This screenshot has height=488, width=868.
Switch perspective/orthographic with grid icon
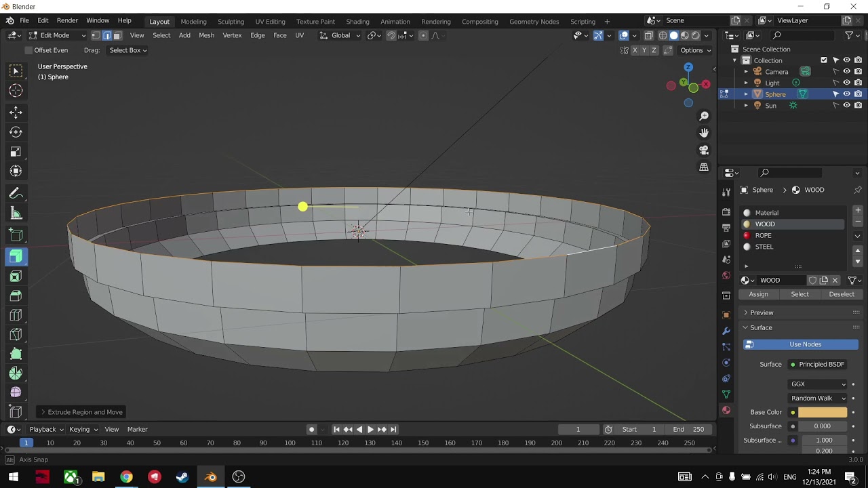704,167
